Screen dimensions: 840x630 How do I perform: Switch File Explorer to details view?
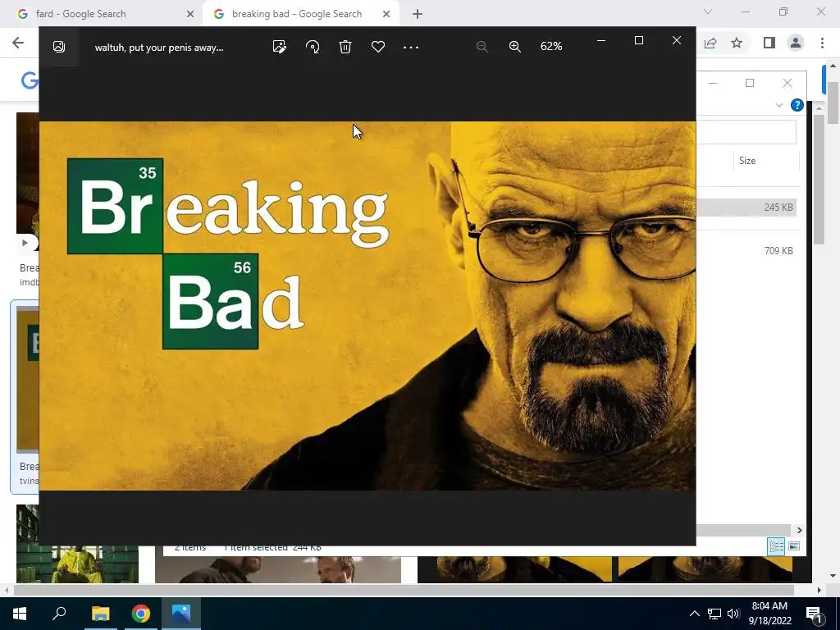click(x=776, y=546)
